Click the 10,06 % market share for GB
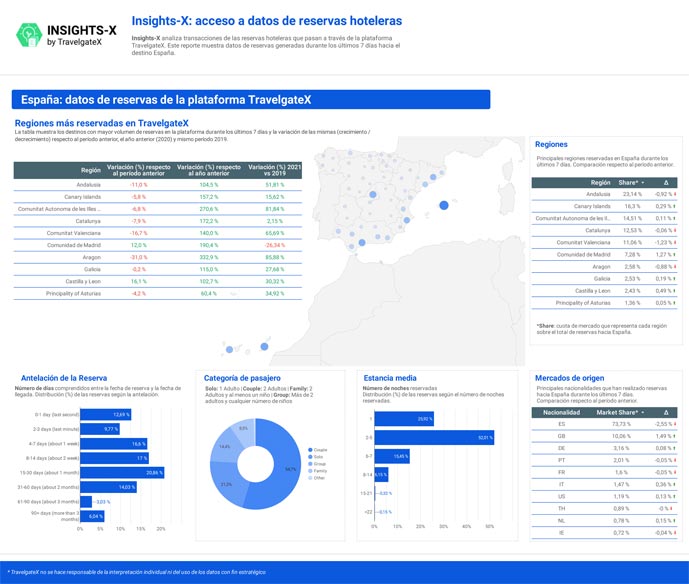Screen dimensions: 689x584 [621, 436]
